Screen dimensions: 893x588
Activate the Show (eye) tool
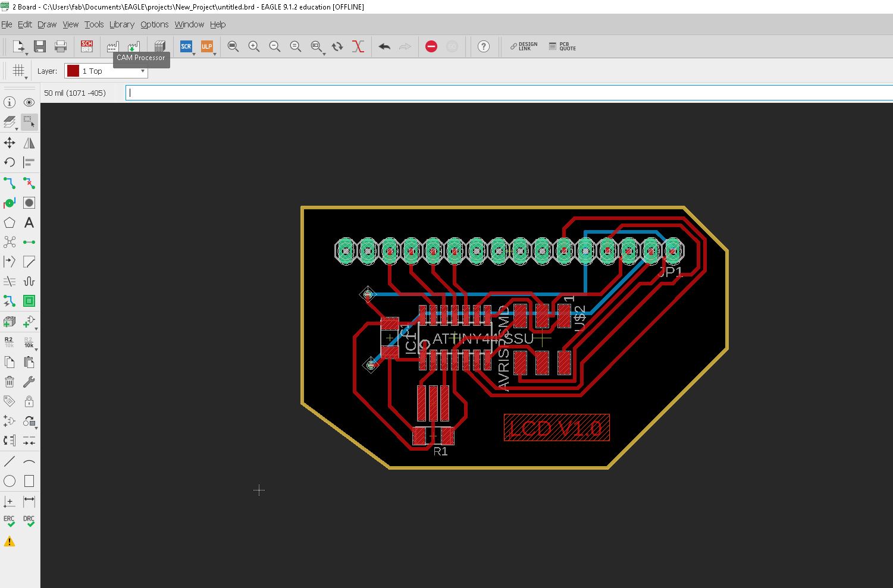(x=29, y=102)
